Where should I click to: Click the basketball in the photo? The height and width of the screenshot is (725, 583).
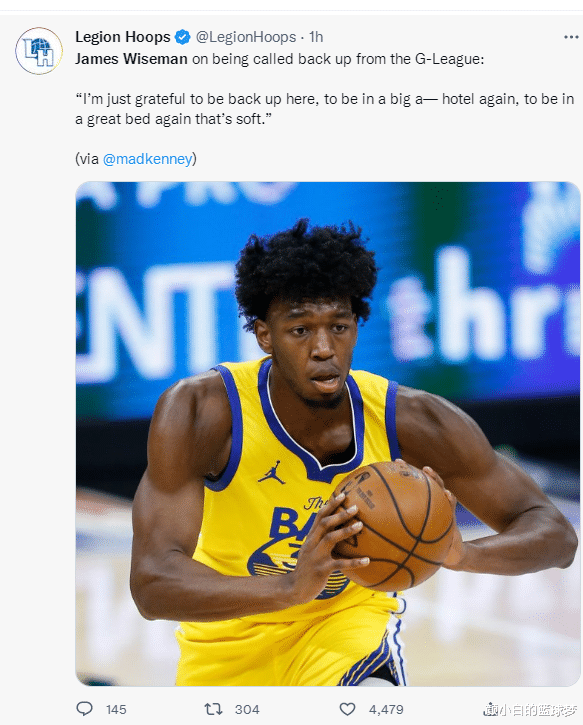pos(393,526)
